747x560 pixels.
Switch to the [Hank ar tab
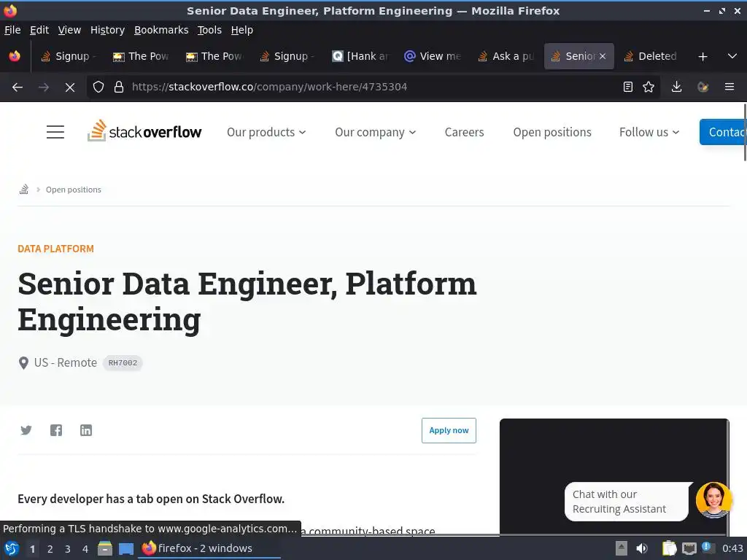(360, 56)
